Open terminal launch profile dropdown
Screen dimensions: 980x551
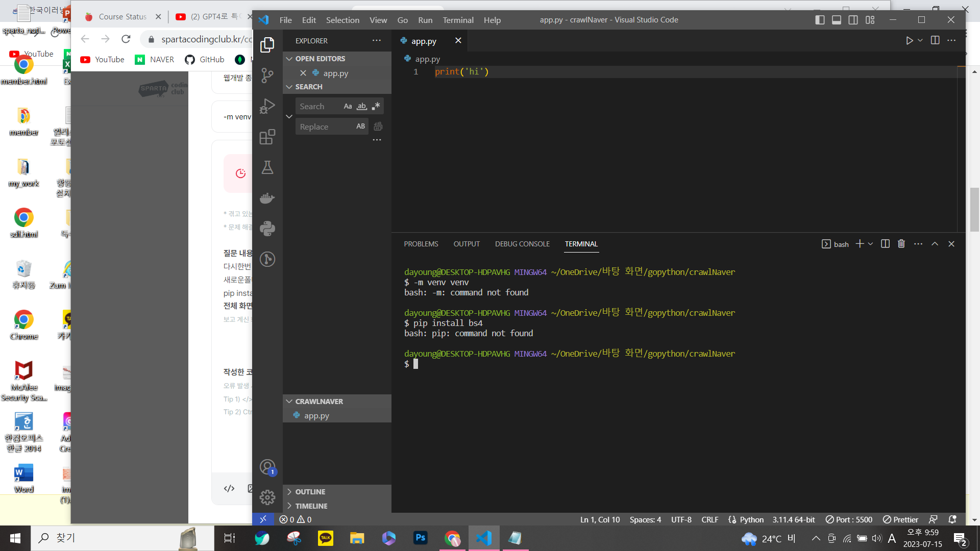870,244
